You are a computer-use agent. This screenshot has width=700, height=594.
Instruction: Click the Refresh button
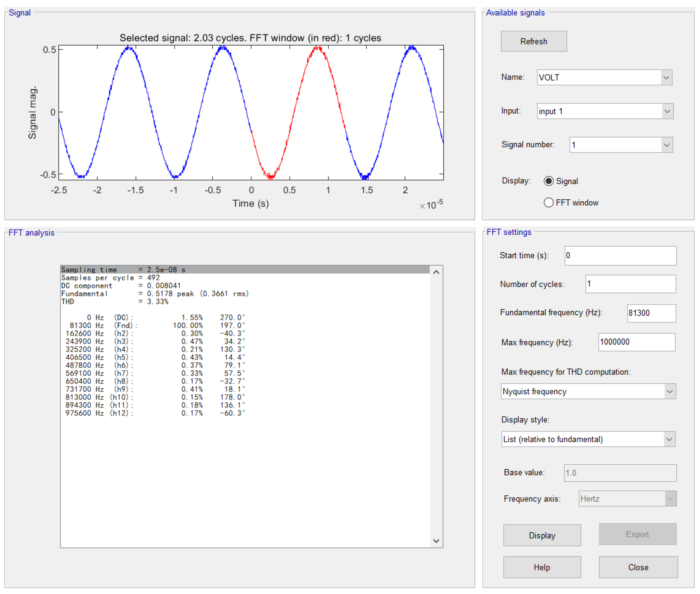pos(533,41)
